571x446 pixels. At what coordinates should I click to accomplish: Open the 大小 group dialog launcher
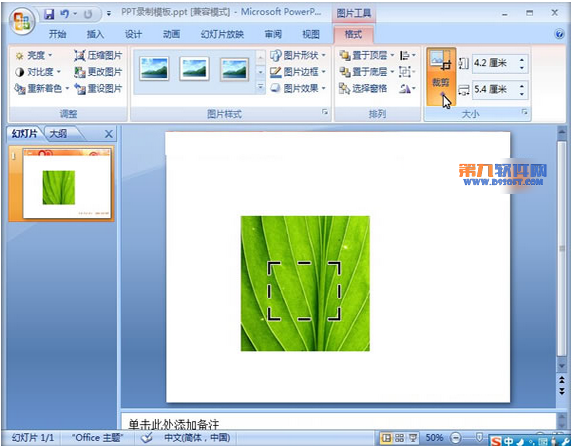(525, 112)
